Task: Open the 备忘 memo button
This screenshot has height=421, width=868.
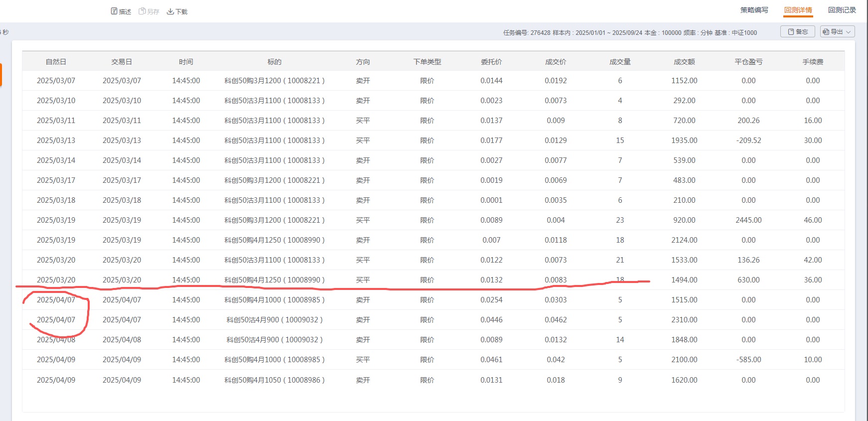Action: (797, 32)
